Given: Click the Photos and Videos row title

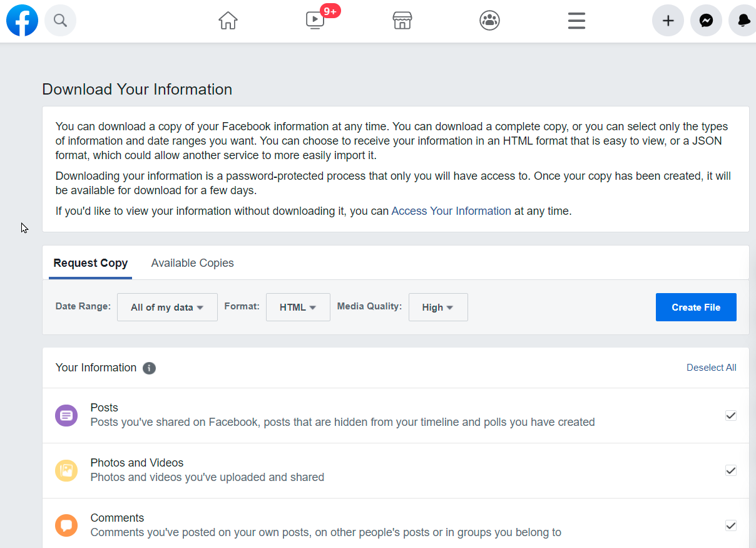Looking at the screenshot, I should (x=137, y=463).
